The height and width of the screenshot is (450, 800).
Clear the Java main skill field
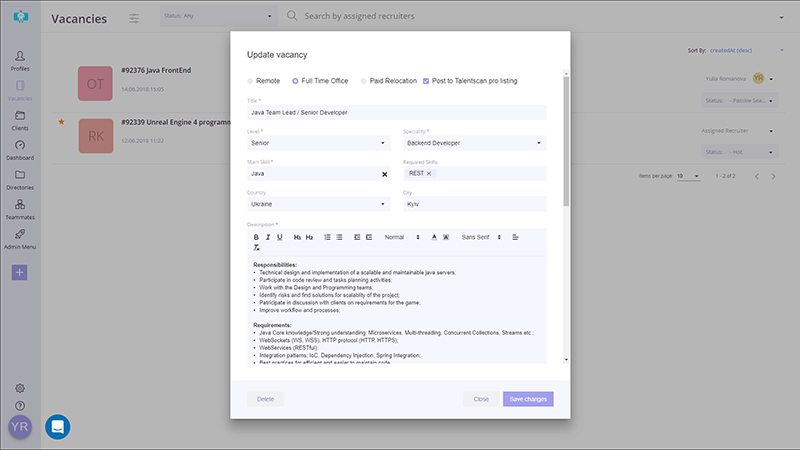pyautogui.click(x=385, y=174)
